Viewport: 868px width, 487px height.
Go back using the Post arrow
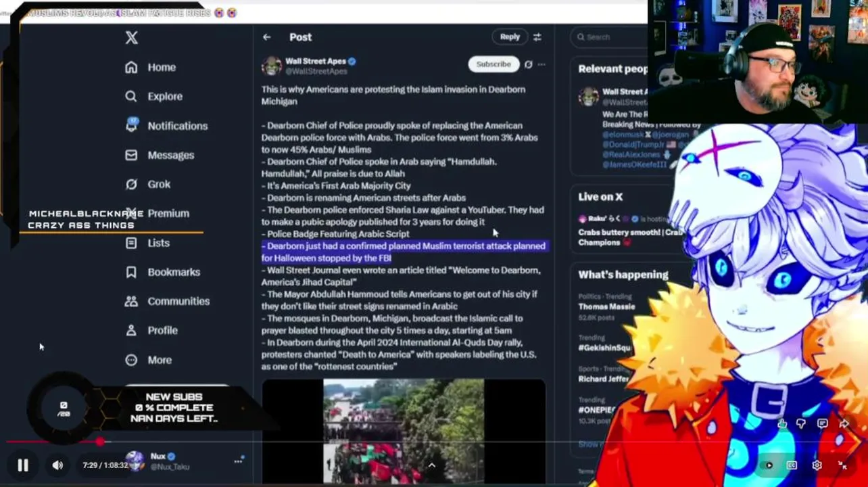(267, 37)
